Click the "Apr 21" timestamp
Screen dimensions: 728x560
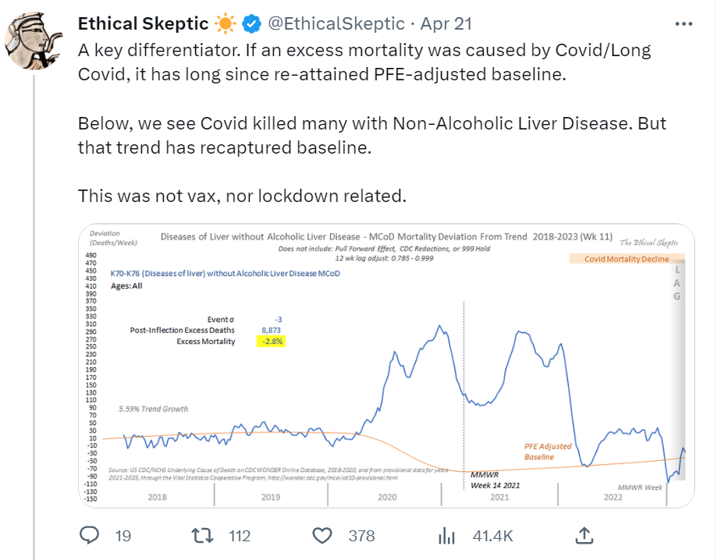pos(446,24)
